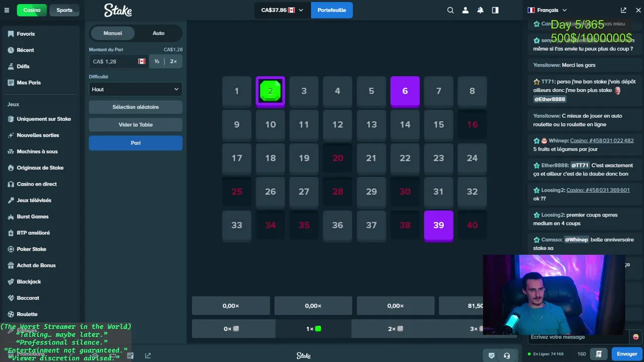
Task: Double the bet with 2× button
Action: (x=173, y=61)
